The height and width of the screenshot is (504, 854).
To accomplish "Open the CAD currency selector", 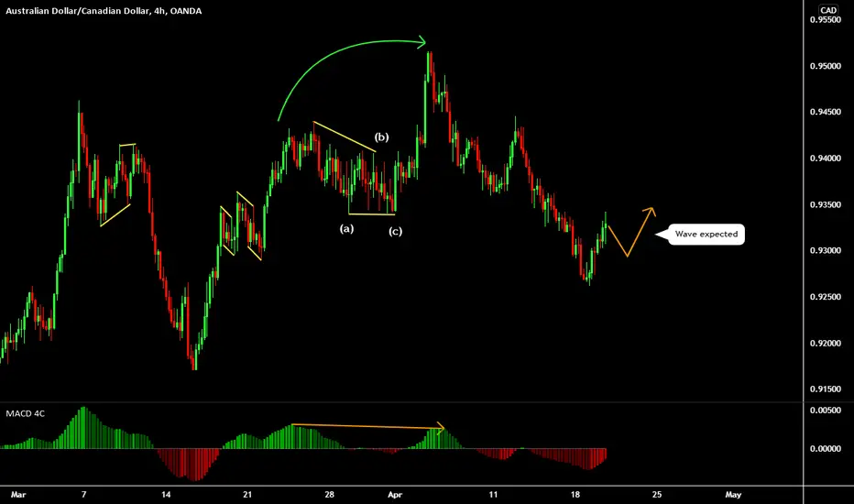I will (x=828, y=10).
